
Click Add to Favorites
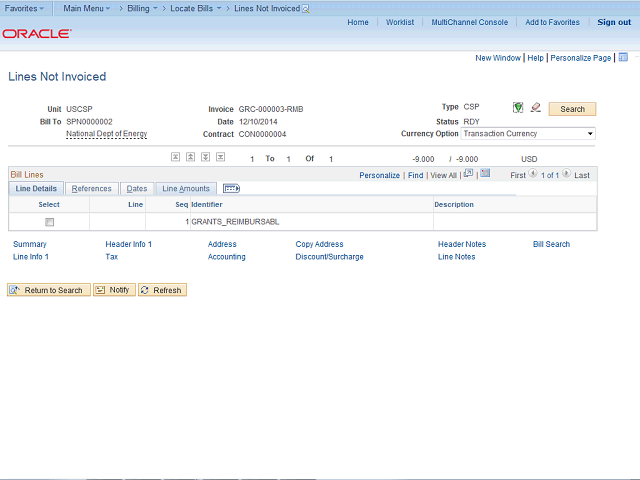[x=552, y=22]
